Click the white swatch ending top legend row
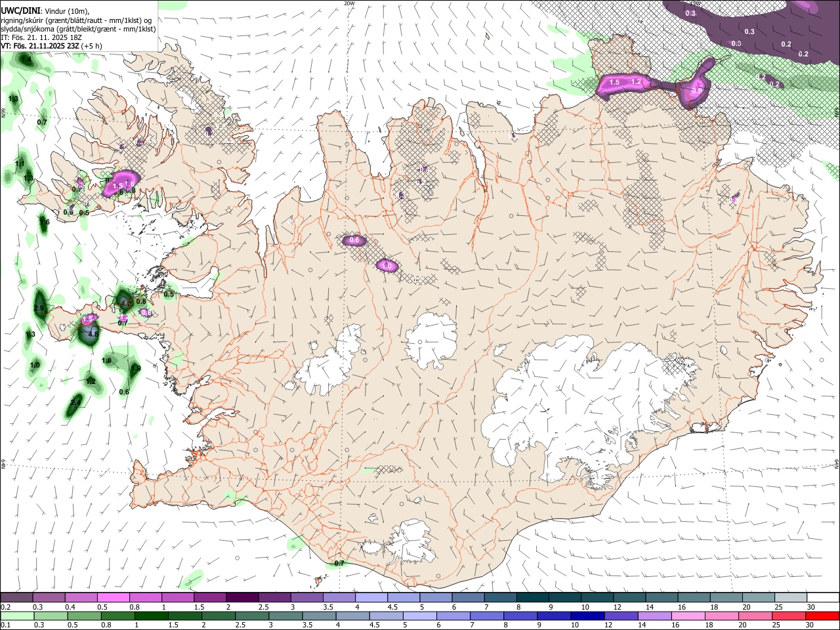This screenshot has height=630, width=840. (x=822, y=597)
